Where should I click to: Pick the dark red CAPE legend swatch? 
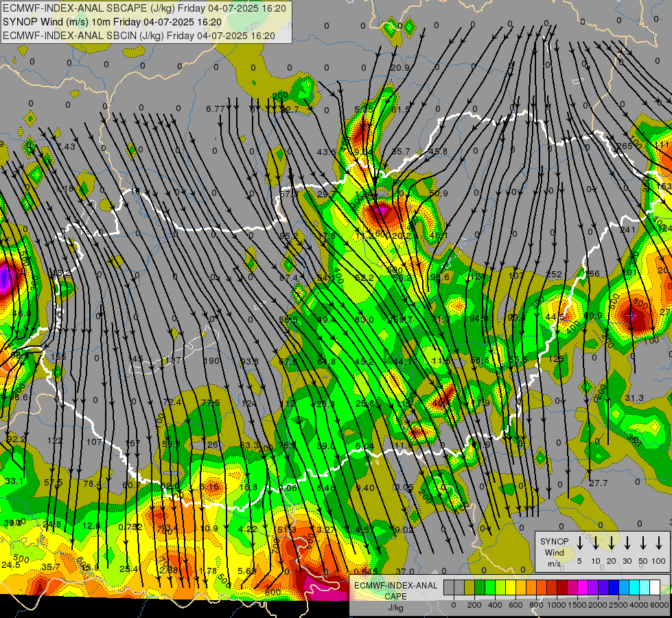coord(562,587)
